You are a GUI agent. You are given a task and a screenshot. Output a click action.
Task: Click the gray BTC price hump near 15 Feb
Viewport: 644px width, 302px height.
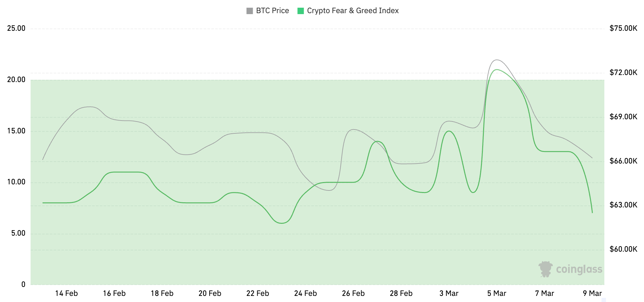[90, 107]
